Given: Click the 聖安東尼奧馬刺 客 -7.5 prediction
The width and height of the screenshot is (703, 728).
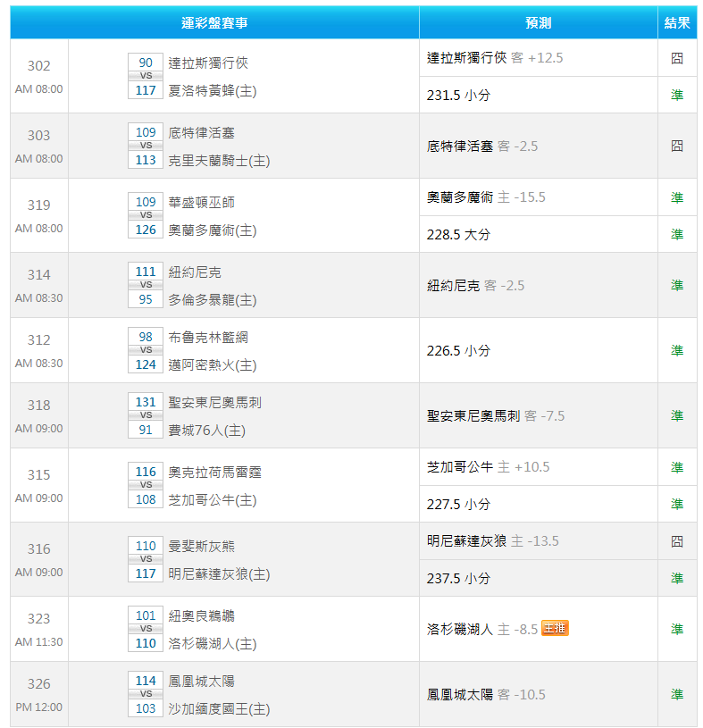Looking at the screenshot, I should coord(496,415).
